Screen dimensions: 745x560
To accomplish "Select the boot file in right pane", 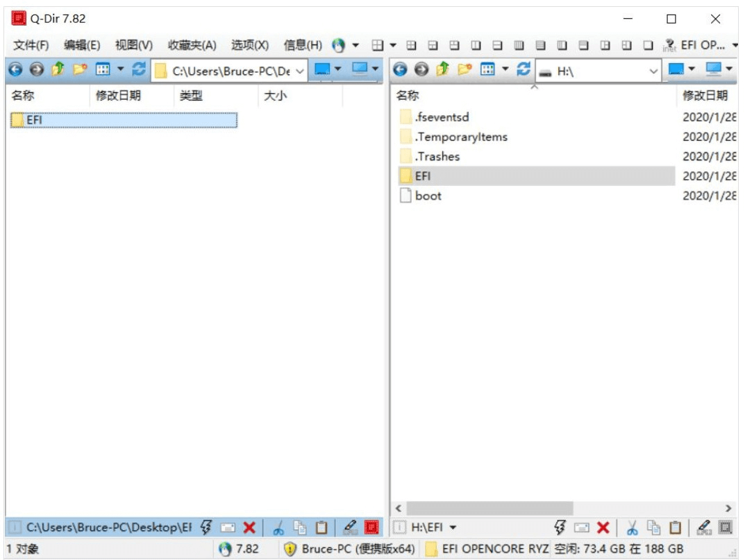I will coord(428,196).
